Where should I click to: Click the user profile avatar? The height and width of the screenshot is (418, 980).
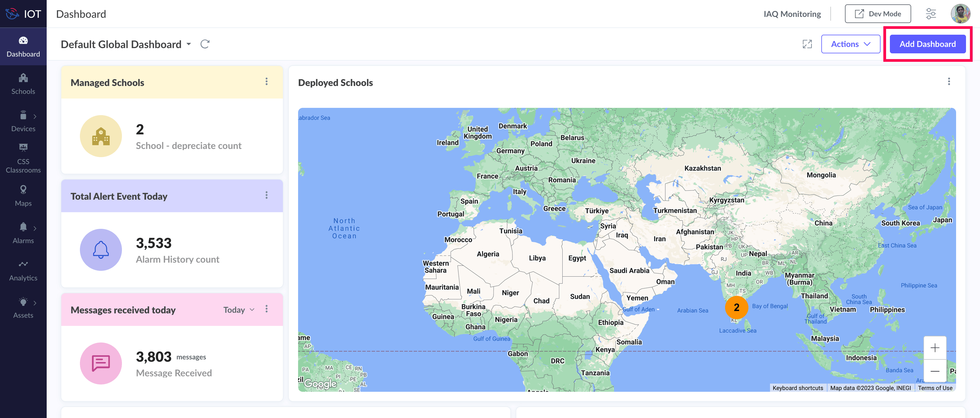click(x=960, y=14)
